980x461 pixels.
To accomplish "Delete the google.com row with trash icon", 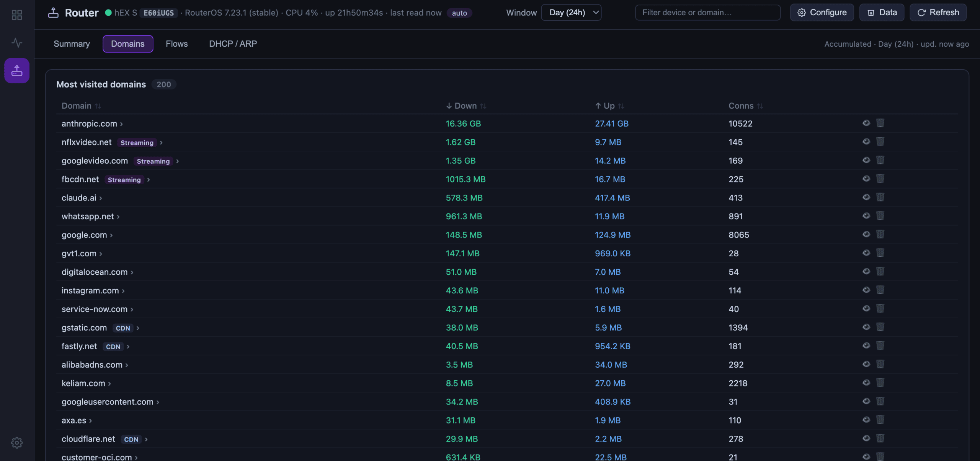I will 880,234.
